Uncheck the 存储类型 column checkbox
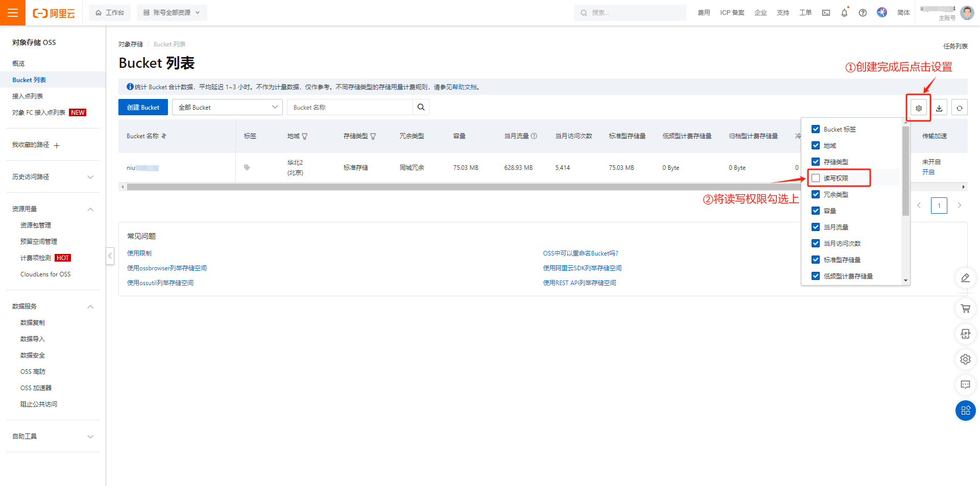The width and height of the screenshot is (980, 486). point(816,162)
